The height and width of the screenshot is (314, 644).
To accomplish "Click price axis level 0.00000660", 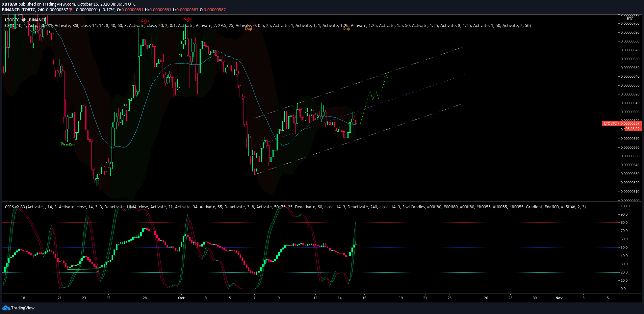I will [x=630, y=59].
